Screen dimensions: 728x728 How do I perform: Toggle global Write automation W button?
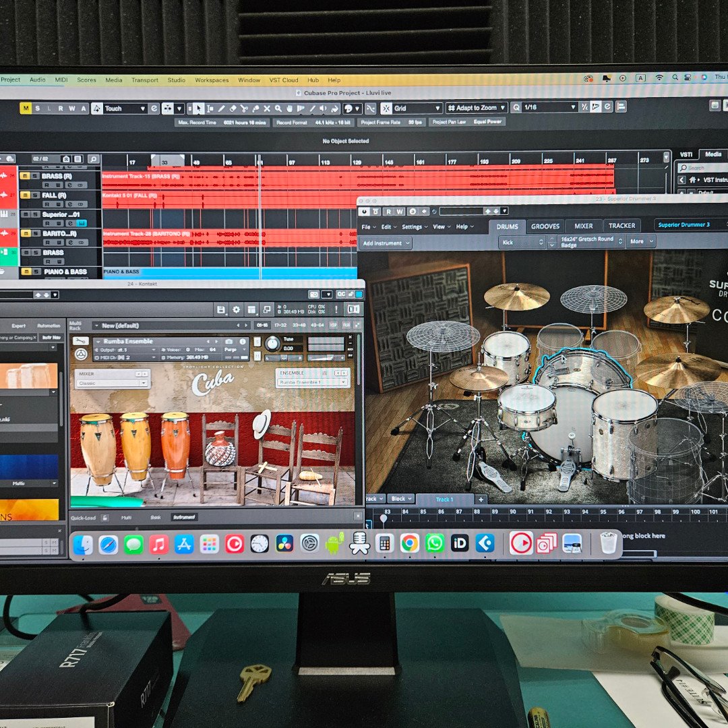tap(72, 109)
